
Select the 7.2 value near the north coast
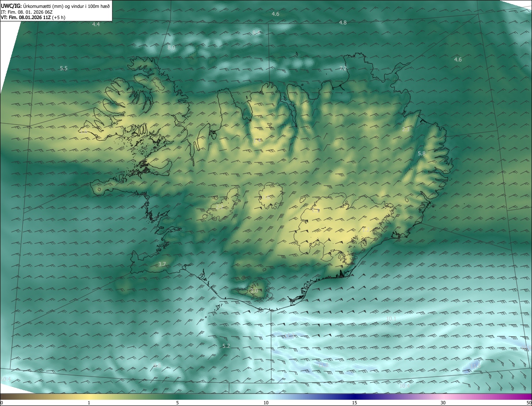(343, 68)
